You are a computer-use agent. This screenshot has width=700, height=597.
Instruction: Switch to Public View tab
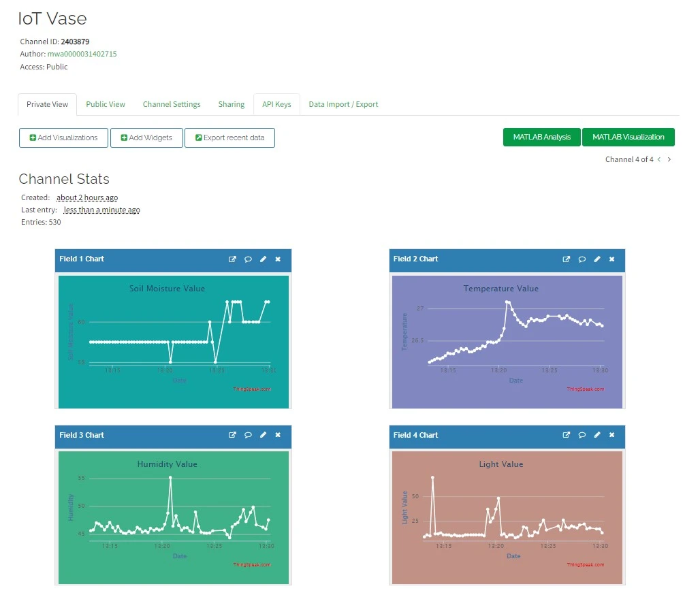click(106, 104)
